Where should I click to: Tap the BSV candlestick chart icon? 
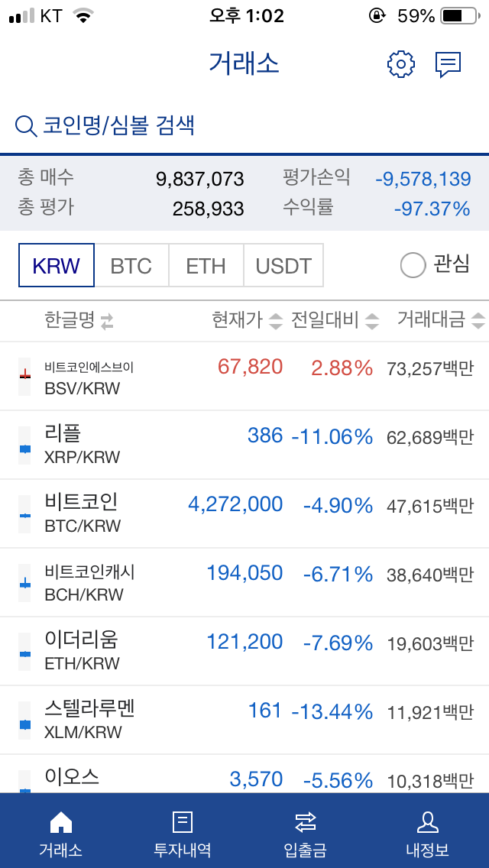click(24, 377)
